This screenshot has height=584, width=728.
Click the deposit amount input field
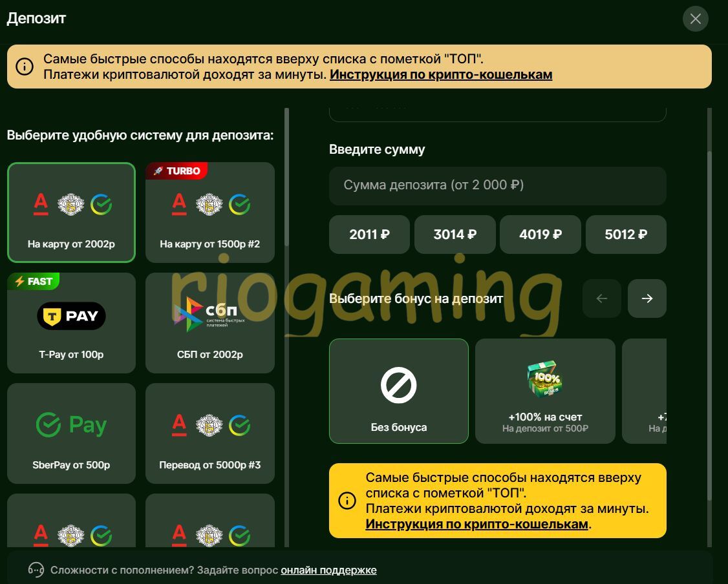(x=498, y=185)
